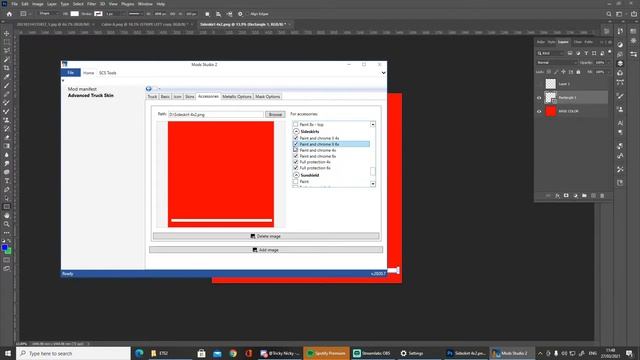Open the Photoshop Filter menu
Viewport: 640px width, 360px height.
[91, 4]
